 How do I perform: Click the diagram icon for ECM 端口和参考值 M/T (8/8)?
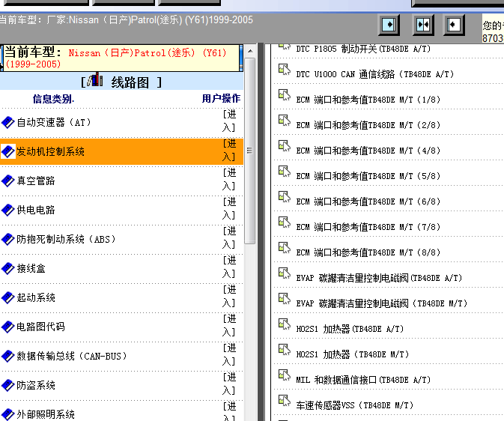coord(285,248)
